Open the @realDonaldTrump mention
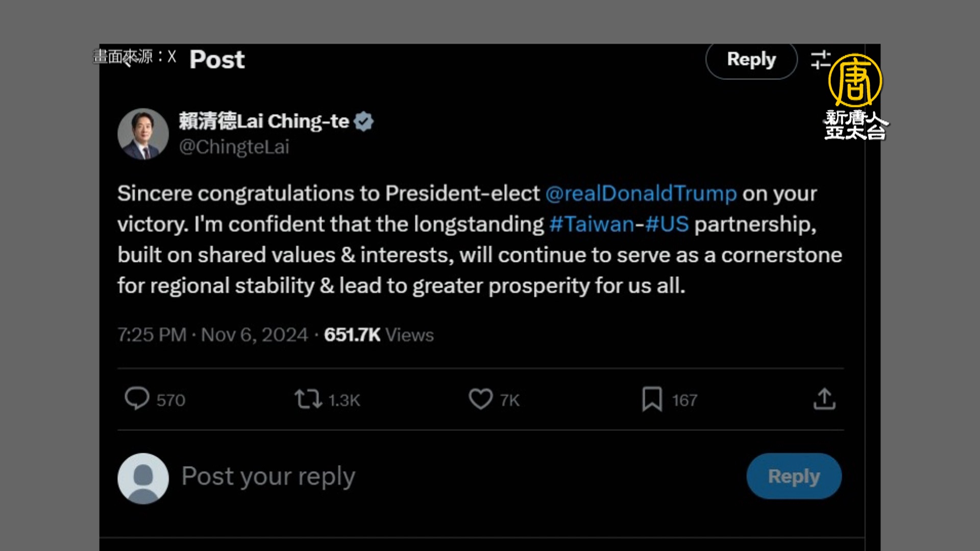This screenshot has height=551, width=980. (x=641, y=194)
